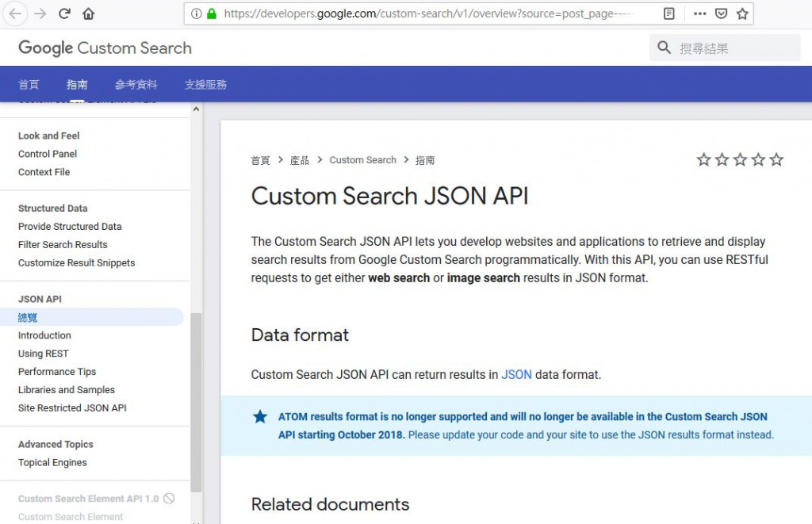Click the Custom Search JSON API title
This screenshot has width=812, height=524.
389,196
